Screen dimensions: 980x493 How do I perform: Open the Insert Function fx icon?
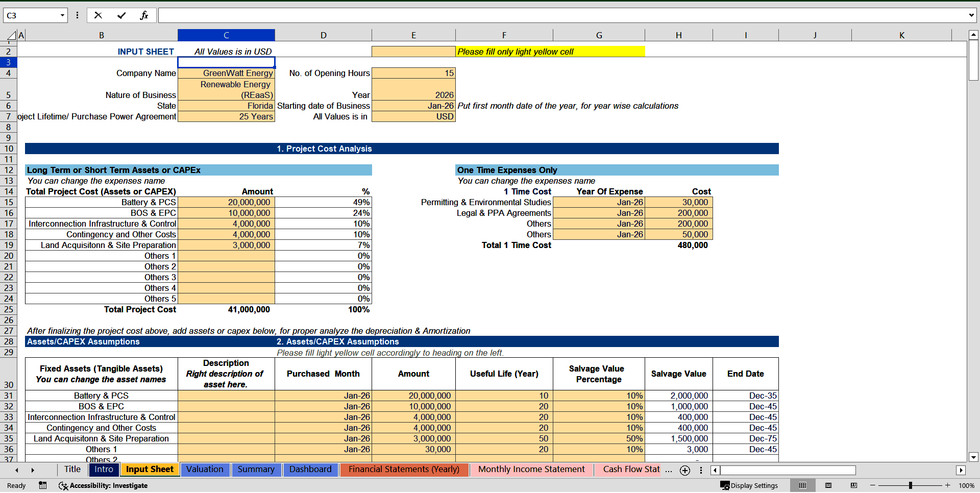[144, 15]
